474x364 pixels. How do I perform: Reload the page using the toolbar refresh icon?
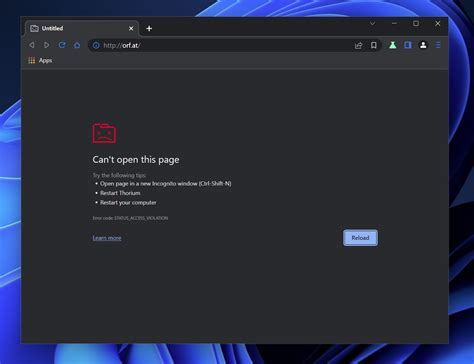pos(62,45)
